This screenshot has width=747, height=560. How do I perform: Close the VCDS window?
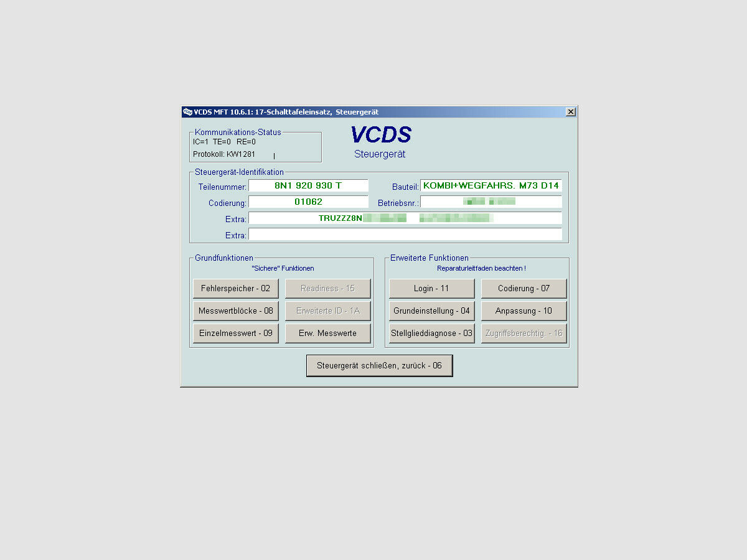(x=571, y=112)
